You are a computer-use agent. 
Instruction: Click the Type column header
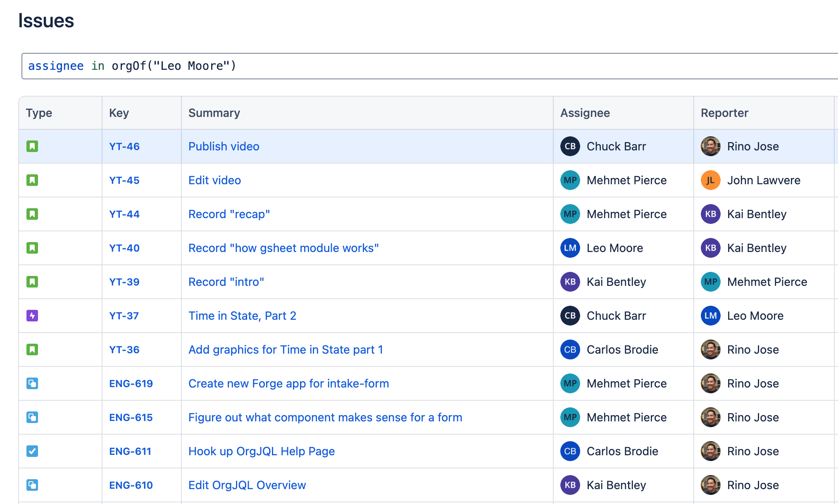coord(39,112)
